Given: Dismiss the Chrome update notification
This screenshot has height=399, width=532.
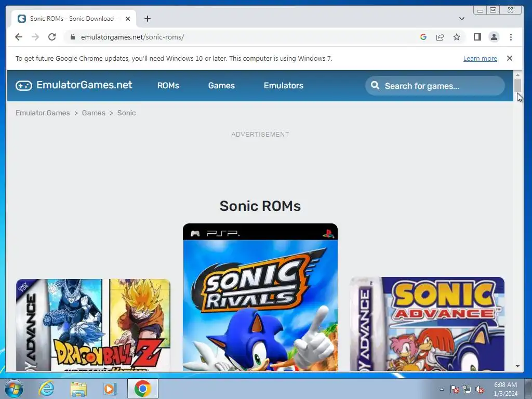Looking at the screenshot, I should click(x=509, y=58).
